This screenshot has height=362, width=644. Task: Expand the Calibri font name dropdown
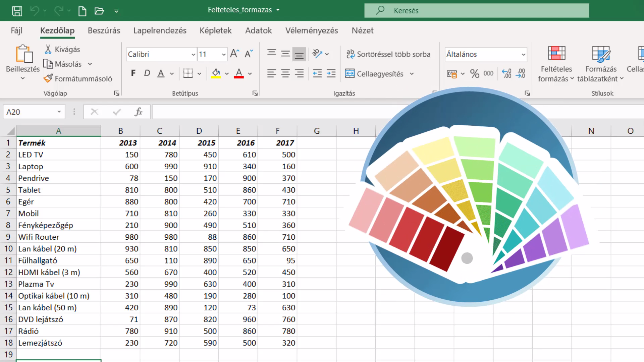tap(193, 54)
